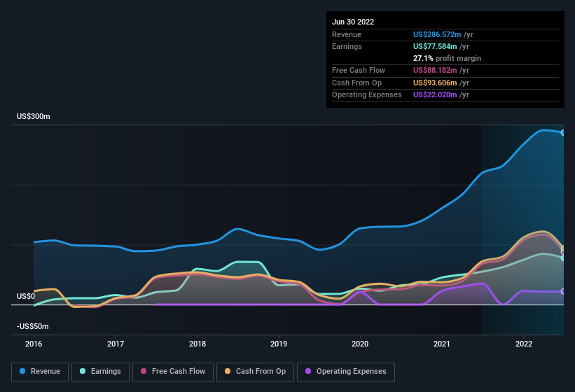Toggle the Earnings legend item
Viewport: 575px width, 392px height.
point(101,372)
